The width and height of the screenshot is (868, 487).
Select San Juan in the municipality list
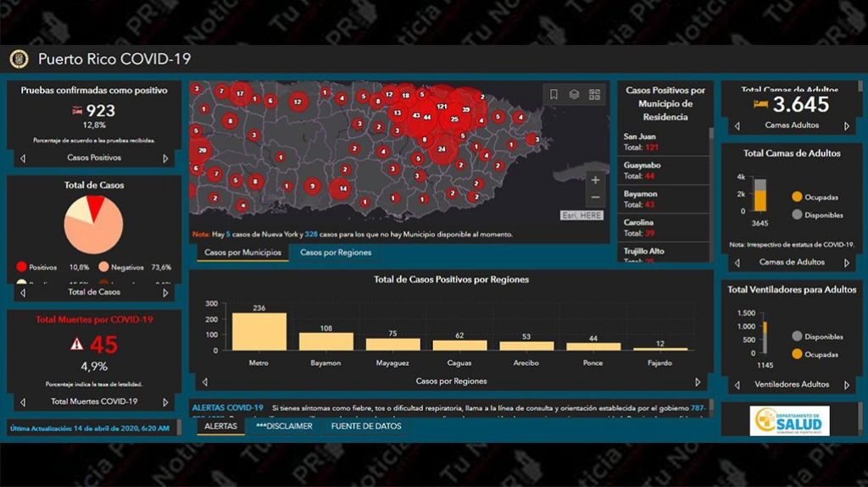click(x=639, y=136)
